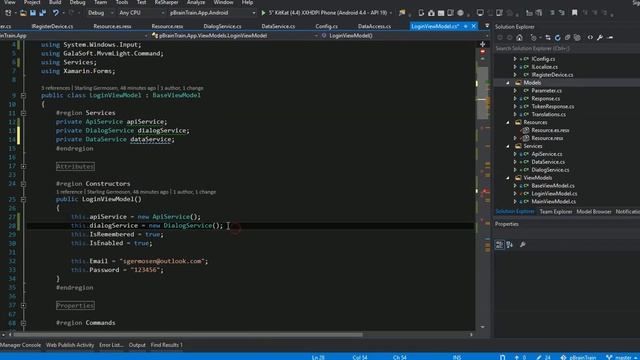Collapse the ViewModels folder in Solution Explorer

[508, 178]
